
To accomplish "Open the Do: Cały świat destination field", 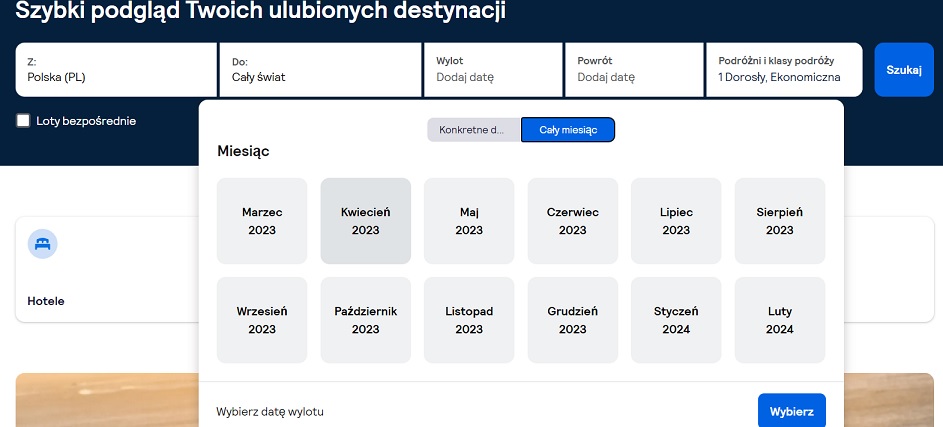I will (321, 70).
